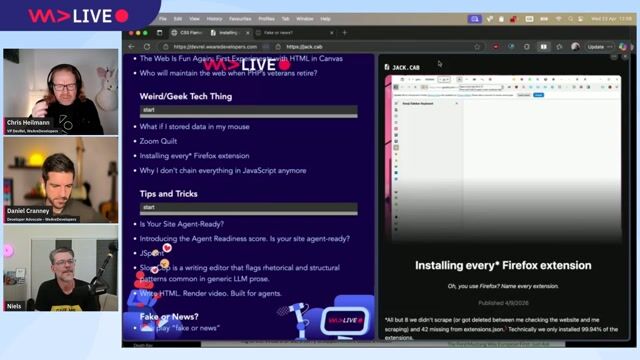Open 'What if I stored data in my mouse'
Image resolution: width=640 pixels, height=360 pixels.
[194, 127]
